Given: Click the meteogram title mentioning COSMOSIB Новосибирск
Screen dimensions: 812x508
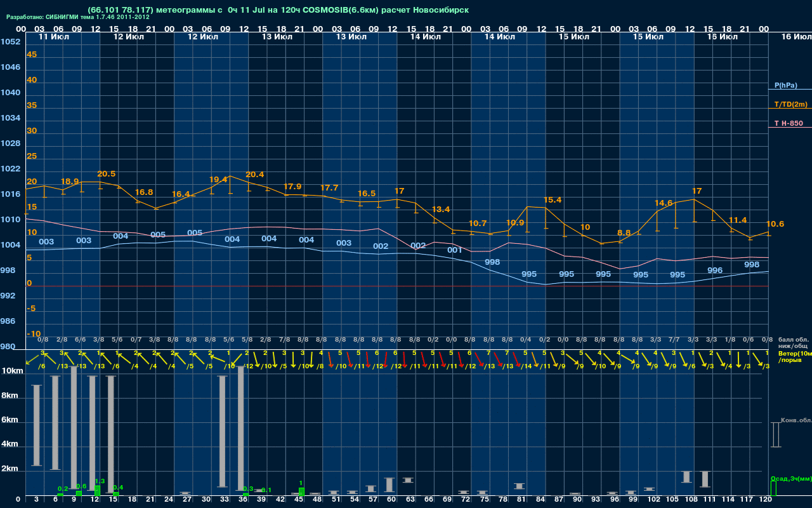Looking at the screenshot, I should click(278, 10).
